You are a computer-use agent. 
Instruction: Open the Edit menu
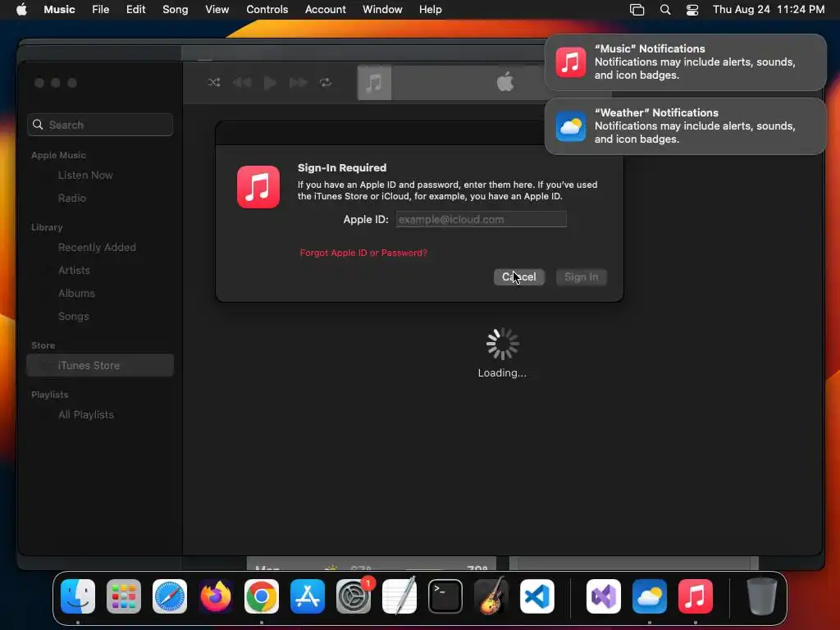point(135,9)
